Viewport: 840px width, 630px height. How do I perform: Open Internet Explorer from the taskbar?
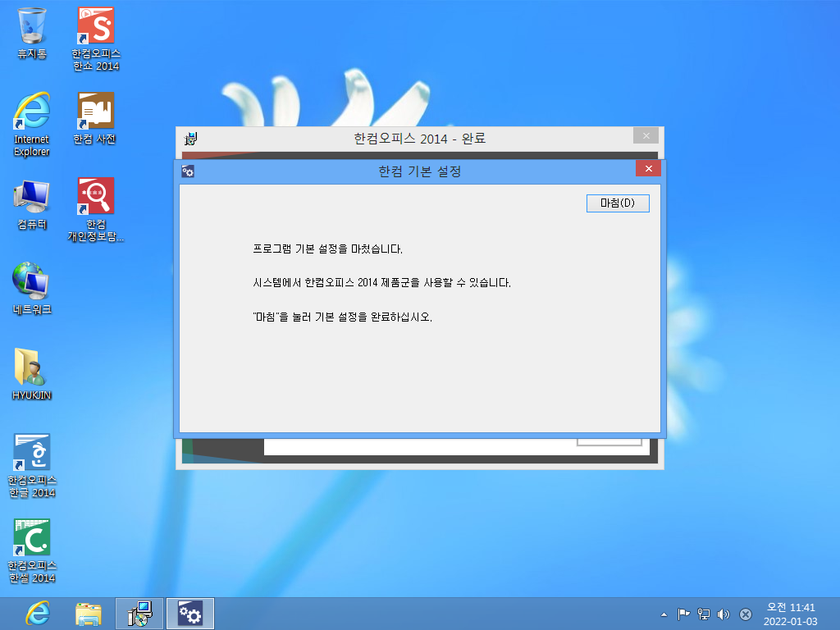[38, 614]
